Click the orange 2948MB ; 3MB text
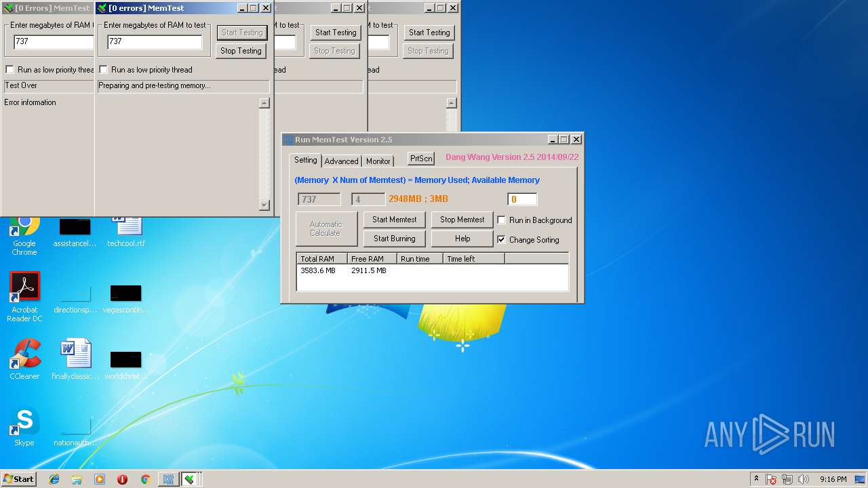Image resolution: width=868 pixels, height=488 pixels. (x=418, y=199)
